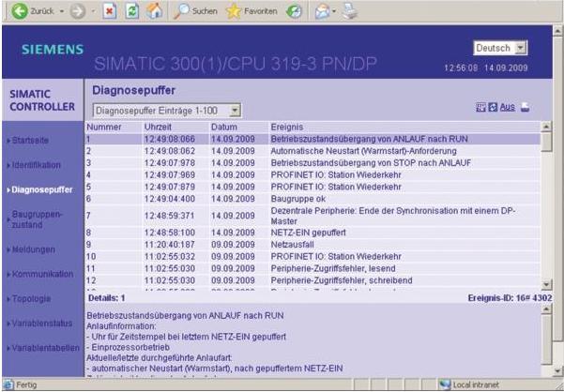Stop loading with the red X icon
Viewport: 564px width, 392px height.
pyautogui.click(x=110, y=11)
